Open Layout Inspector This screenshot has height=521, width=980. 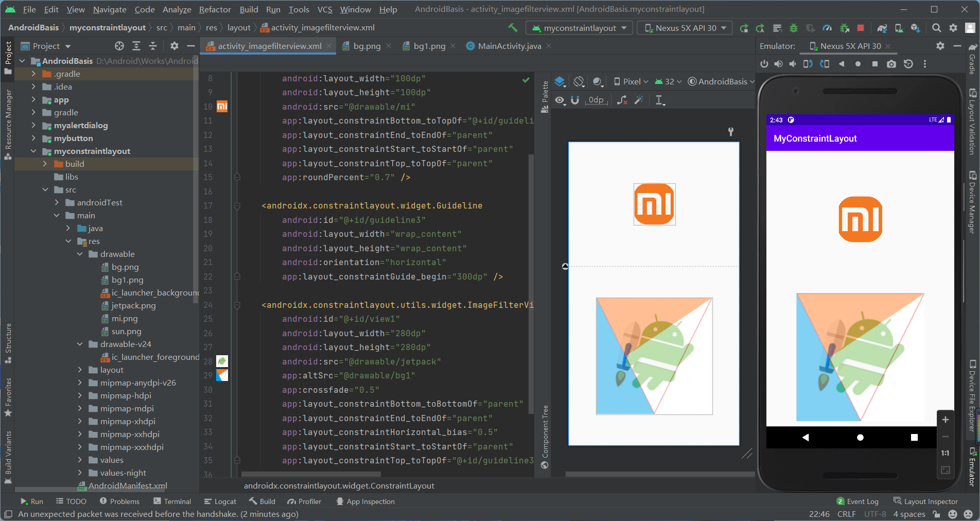(925, 501)
